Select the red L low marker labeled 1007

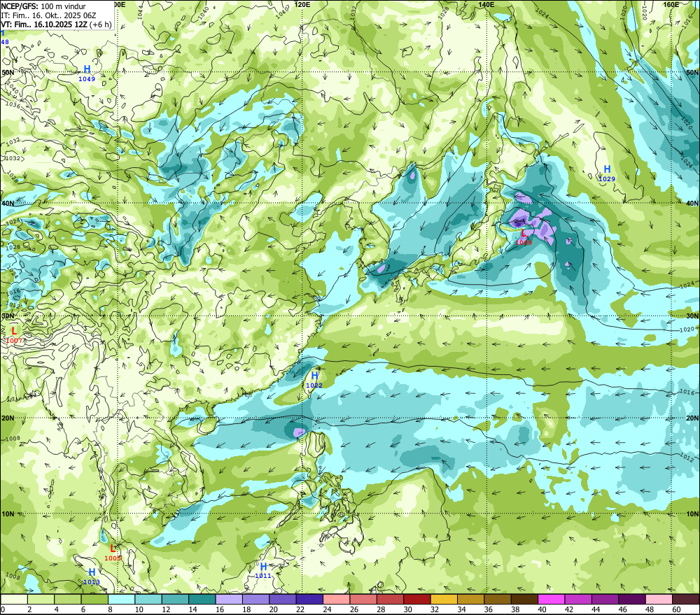click(14, 331)
